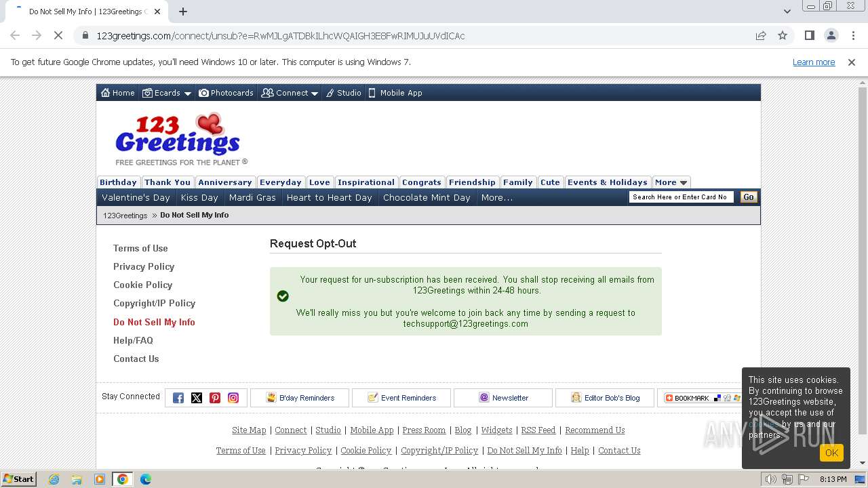
Task: Click the browser address bar
Action: pos(414,35)
